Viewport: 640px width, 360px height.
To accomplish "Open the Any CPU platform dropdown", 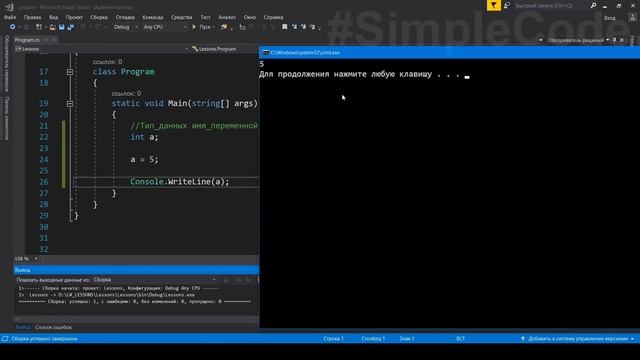I will pos(164,27).
